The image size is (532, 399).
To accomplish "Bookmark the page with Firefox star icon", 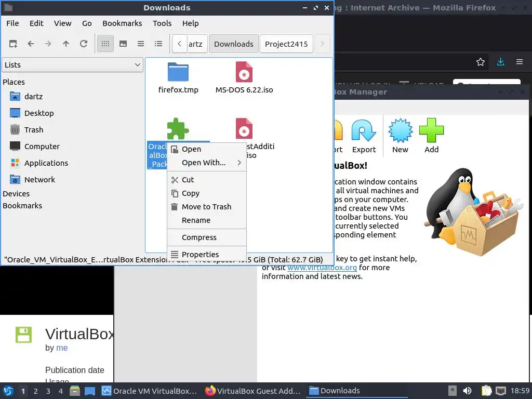I will [x=481, y=62].
